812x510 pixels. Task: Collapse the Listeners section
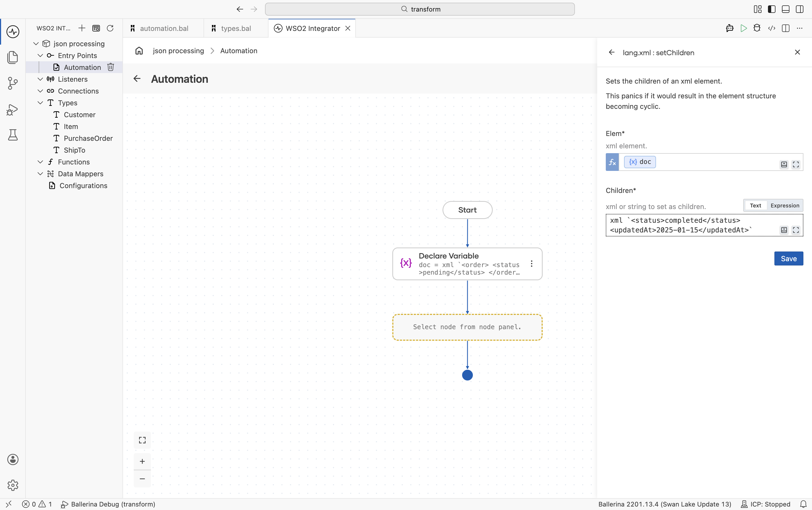pyautogui.click(x=40, y=79)
